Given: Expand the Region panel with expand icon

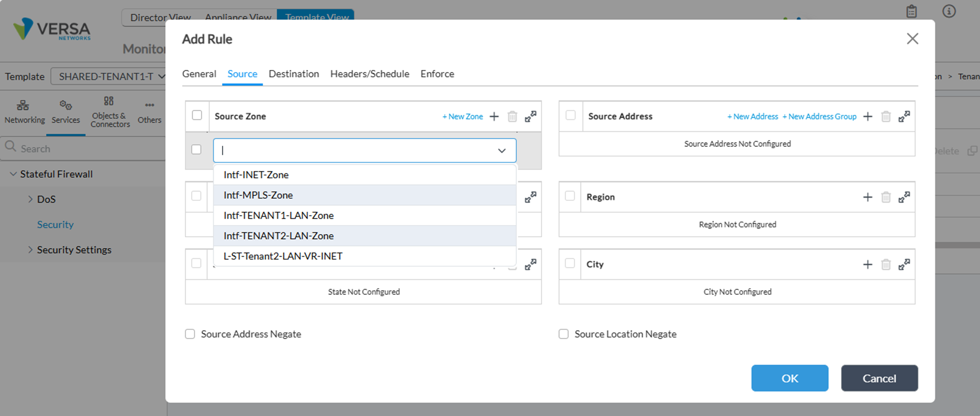Looking at the screenshot, I should [904, 197].
